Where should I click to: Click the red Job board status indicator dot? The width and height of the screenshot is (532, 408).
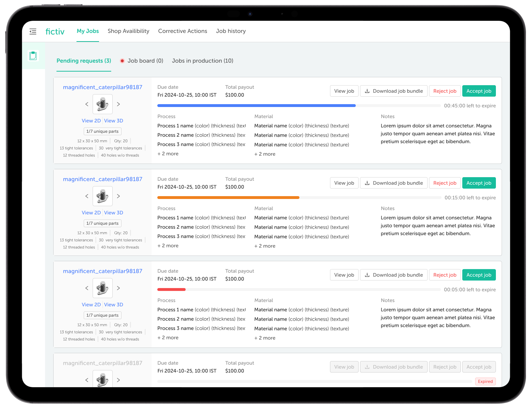coord(122,61)
